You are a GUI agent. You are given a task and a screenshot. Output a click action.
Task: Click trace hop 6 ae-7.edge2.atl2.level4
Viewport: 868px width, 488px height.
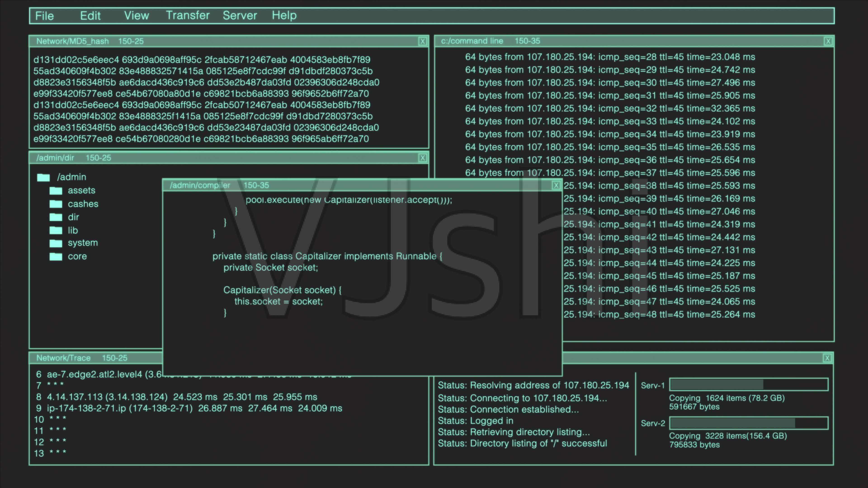[x=99, y=375]
